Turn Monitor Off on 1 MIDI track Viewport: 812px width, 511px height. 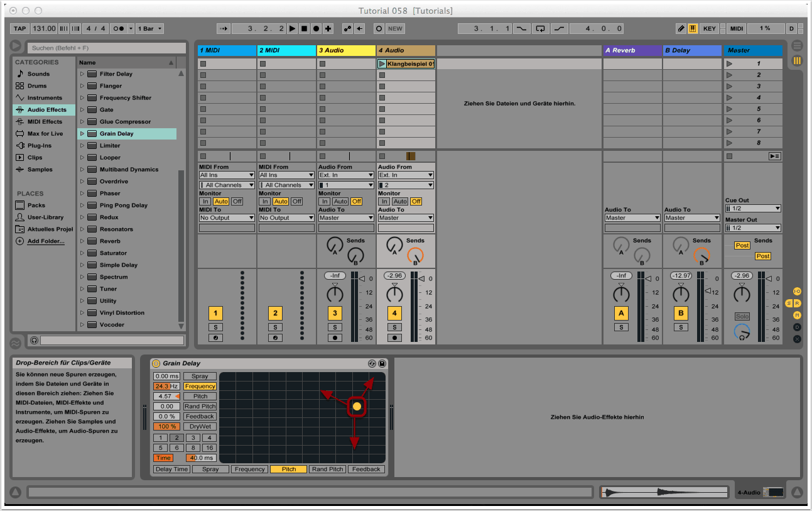click(x=237, y=201)
